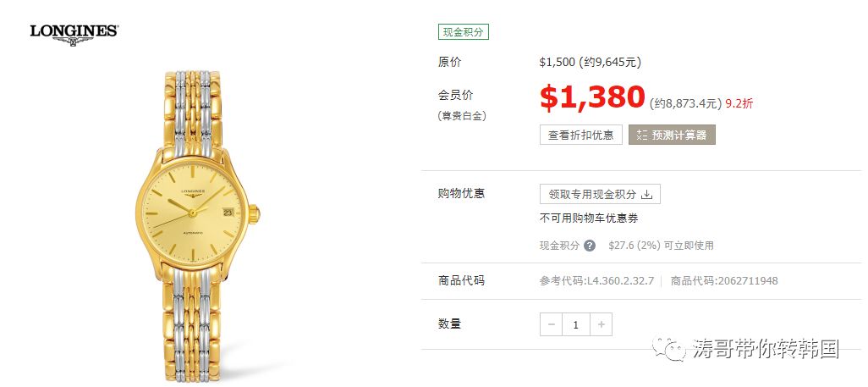Click the 不可用购物车优惠券 notice
The width and height of the screenshot is (868, 387).
[589, 218]
